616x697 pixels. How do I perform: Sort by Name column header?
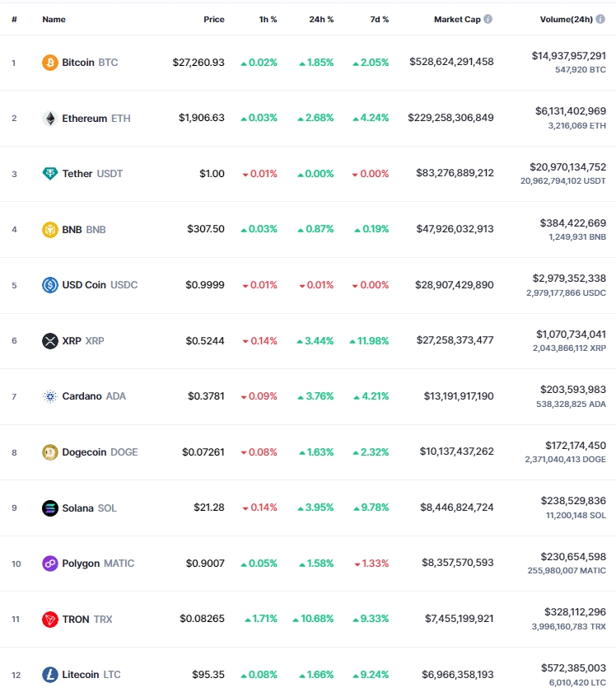tap(54, 20)
